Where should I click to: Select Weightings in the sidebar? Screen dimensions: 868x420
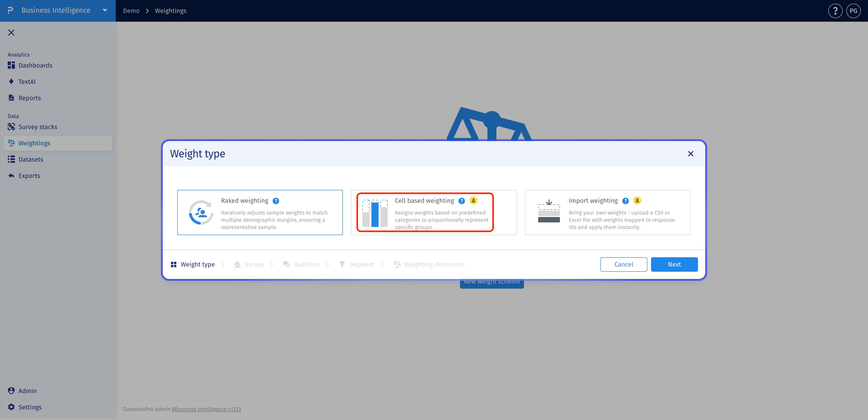58,143
